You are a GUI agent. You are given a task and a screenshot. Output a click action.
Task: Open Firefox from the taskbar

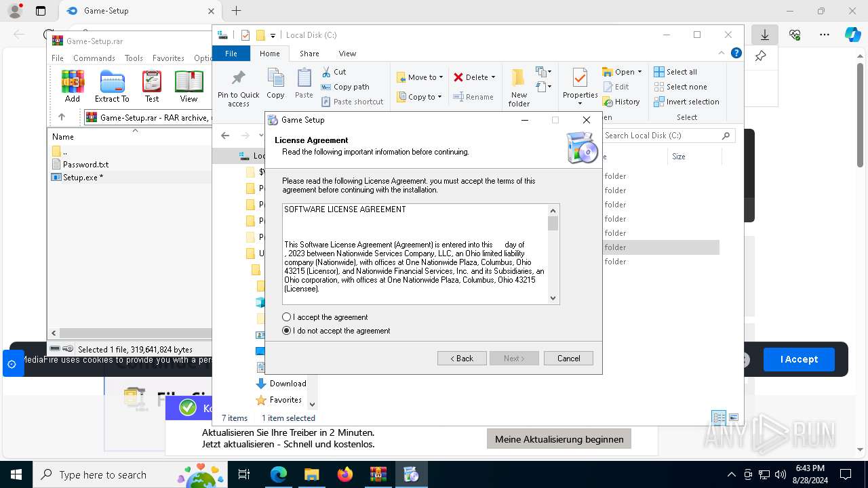[x=344, y=474]
